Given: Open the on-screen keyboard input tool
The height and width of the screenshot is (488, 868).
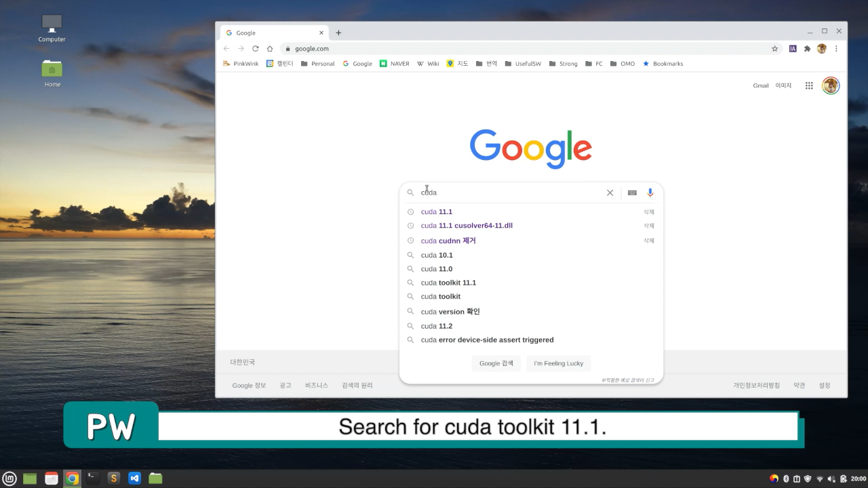Looking at the screenshot, I should 632,192.
